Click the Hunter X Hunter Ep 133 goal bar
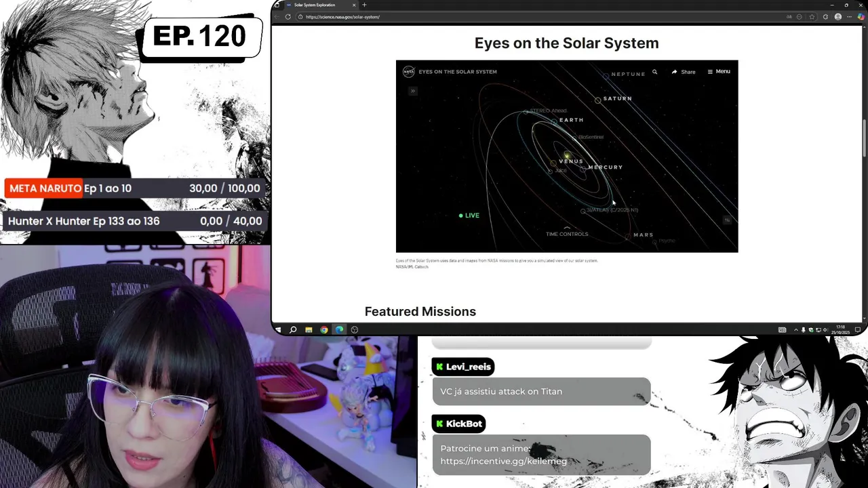This screenshot has height=488, width=868. [135, 221]
